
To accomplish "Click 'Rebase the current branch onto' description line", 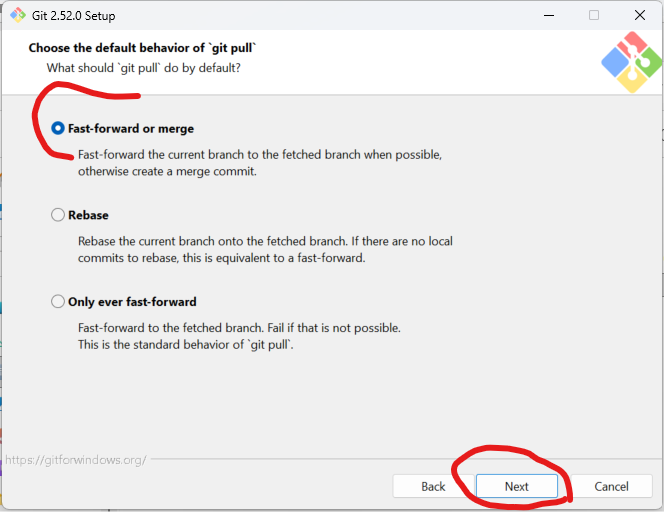I will (x=265, y=241).
